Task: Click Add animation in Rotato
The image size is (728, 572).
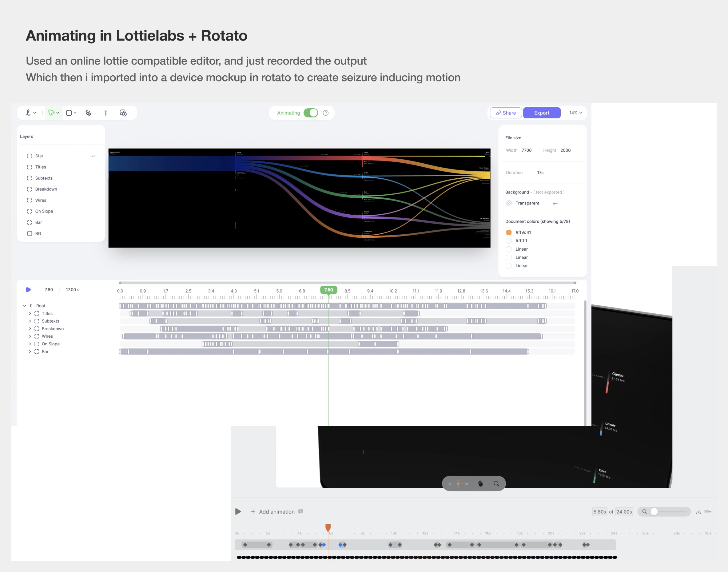Action: tap(276, 512)
